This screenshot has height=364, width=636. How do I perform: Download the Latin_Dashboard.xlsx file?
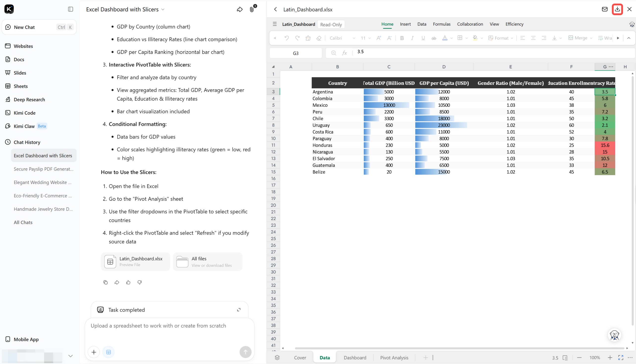pyautogui.click(x=617, y=9)
